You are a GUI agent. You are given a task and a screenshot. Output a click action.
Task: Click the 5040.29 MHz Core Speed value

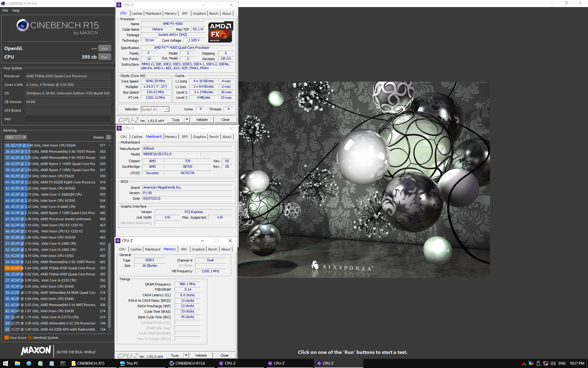155,81
